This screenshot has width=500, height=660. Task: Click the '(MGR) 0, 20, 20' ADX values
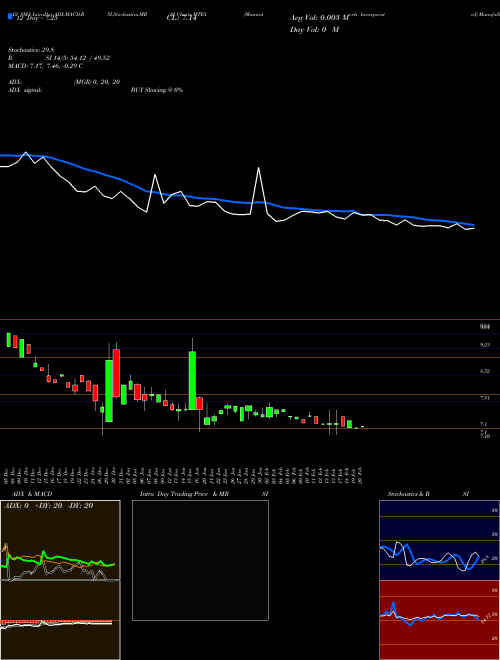click(x=96, y=82)
